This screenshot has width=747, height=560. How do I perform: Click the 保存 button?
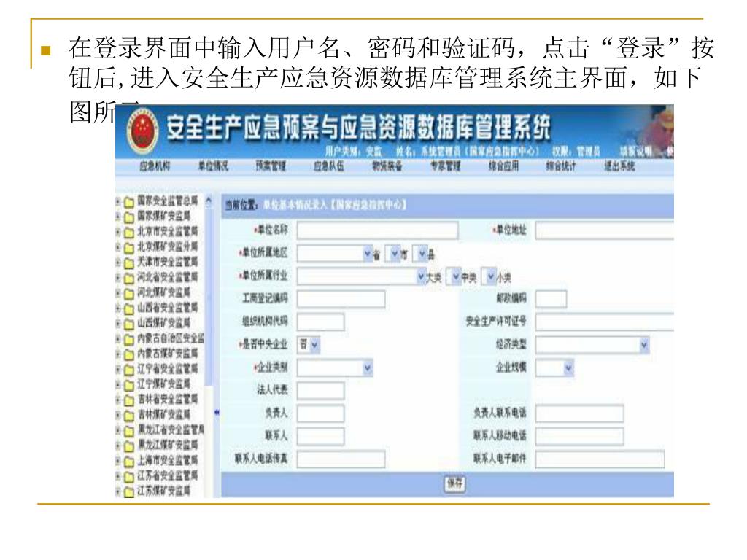click(455, 484)
